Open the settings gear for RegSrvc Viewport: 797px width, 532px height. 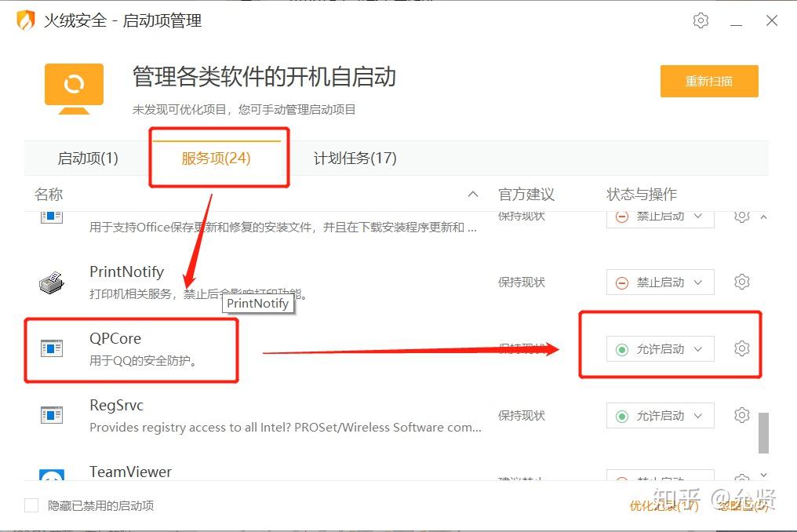pyautogui.click(x=741, y=415)
